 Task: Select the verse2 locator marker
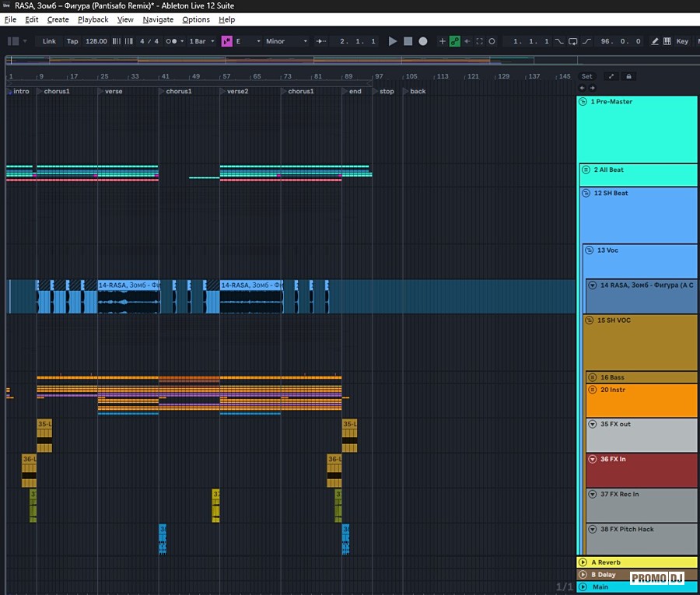(236, 91)
